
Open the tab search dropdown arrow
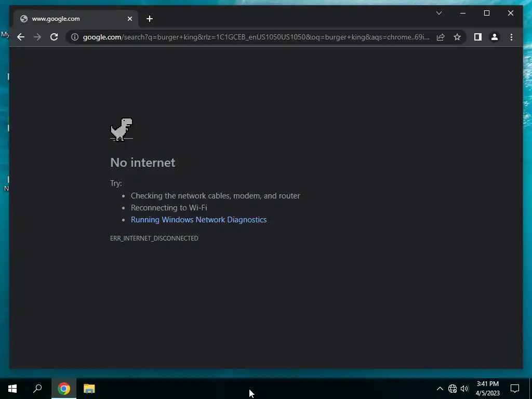pos(438,13)
